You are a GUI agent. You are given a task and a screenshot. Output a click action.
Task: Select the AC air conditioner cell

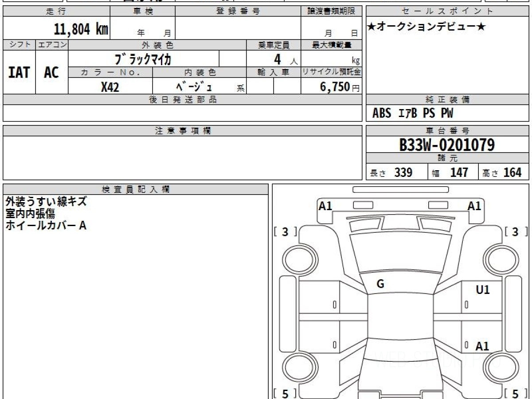point(51,72)
